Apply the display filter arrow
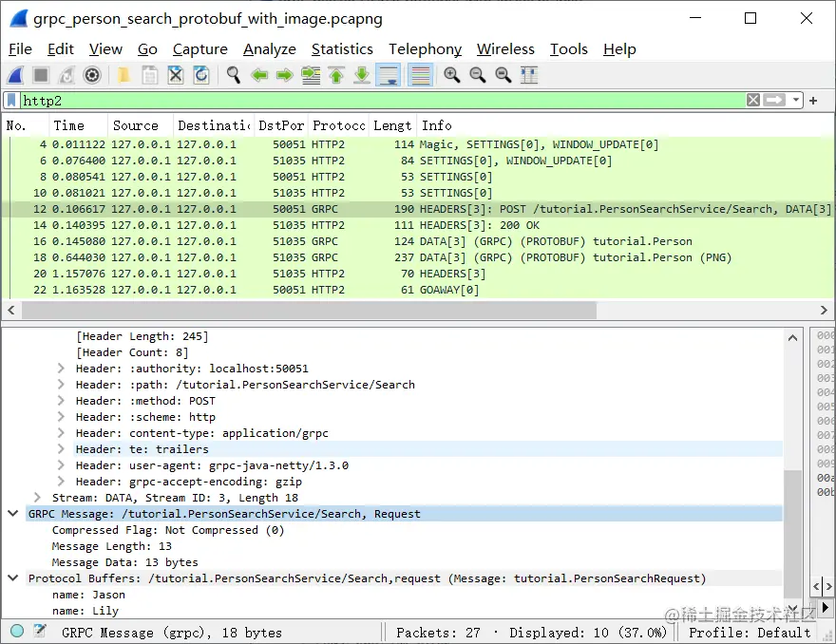Viewport: 836px width, 644px height. 774,101
